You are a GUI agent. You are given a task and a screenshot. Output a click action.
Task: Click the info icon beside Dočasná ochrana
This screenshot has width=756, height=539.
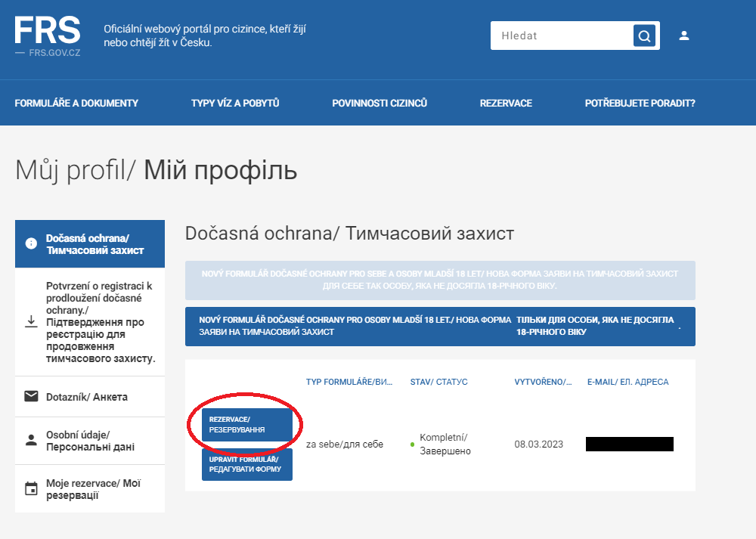tap(31, 244)
